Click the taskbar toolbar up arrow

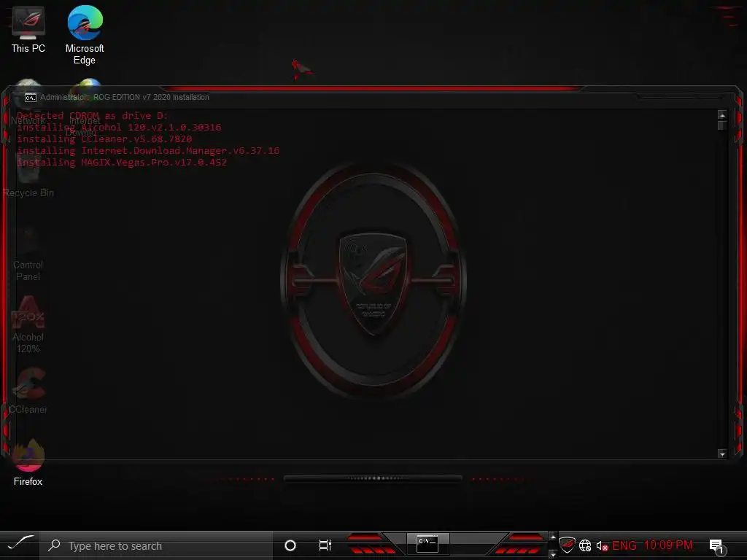coord(553,537)
